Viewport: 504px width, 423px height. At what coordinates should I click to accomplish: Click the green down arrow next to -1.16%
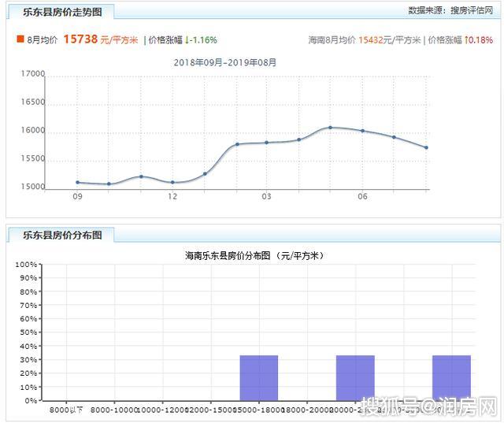pos(187,40)
